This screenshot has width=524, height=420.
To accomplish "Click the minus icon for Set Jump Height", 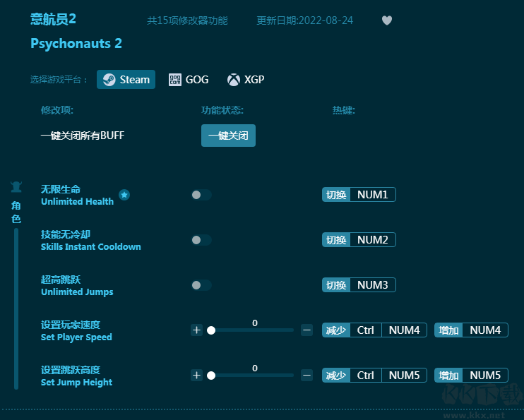I will point(306,375).
